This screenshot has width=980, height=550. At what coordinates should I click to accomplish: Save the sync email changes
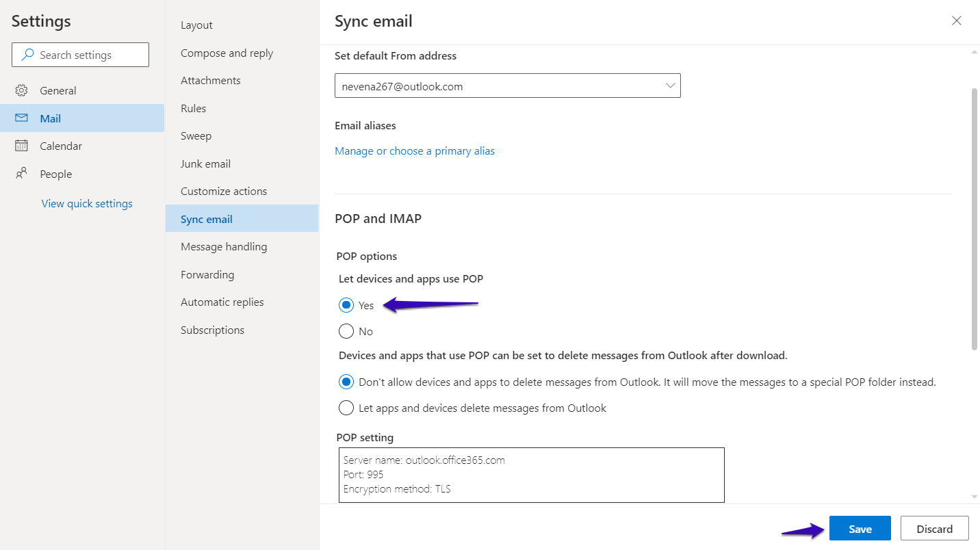pyautogui.click(x=860, y=527)
